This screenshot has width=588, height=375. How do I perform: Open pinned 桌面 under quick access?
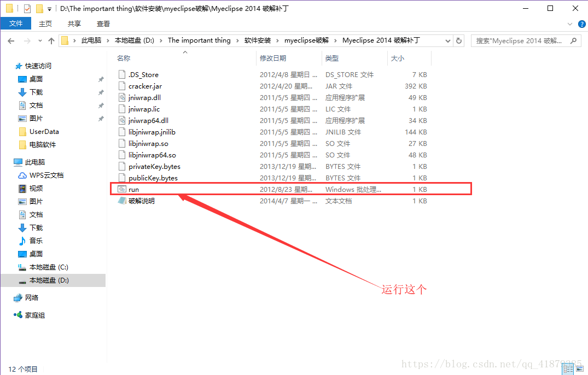tap(36, 79)
